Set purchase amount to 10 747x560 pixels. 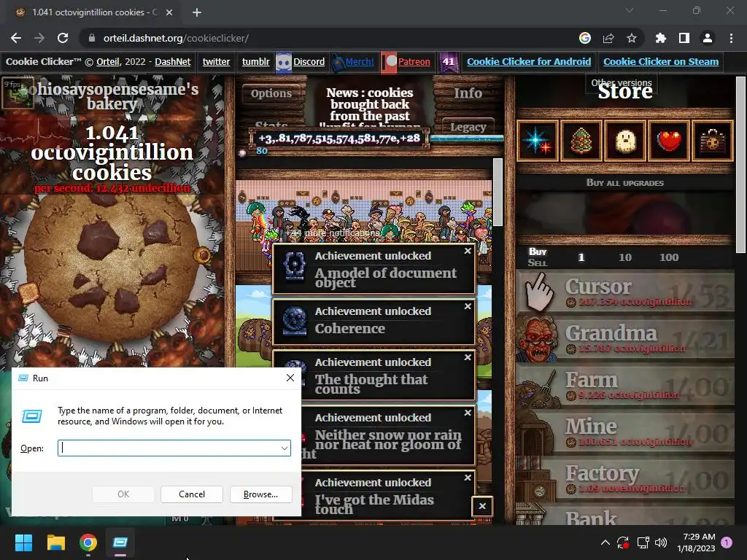(x=625, y=257)
